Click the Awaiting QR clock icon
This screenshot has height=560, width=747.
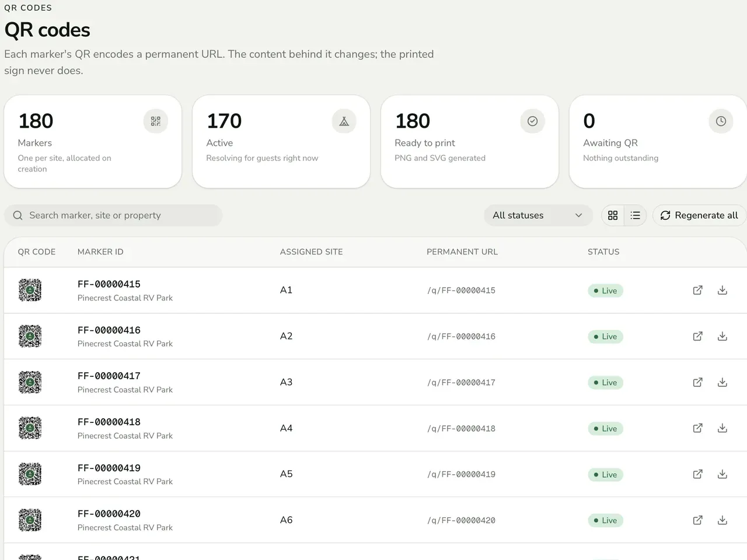point(721,121)
